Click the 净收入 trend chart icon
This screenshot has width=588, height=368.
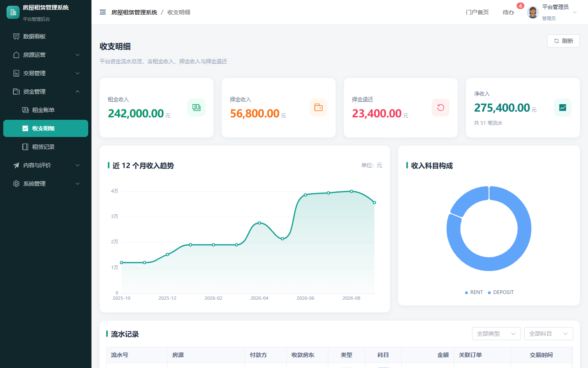563,108
